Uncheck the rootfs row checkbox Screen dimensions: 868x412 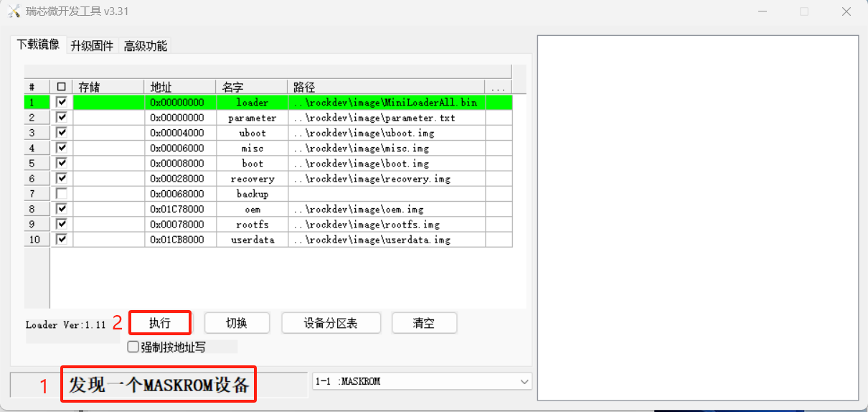pyautogui.click(x=62, y=224)
